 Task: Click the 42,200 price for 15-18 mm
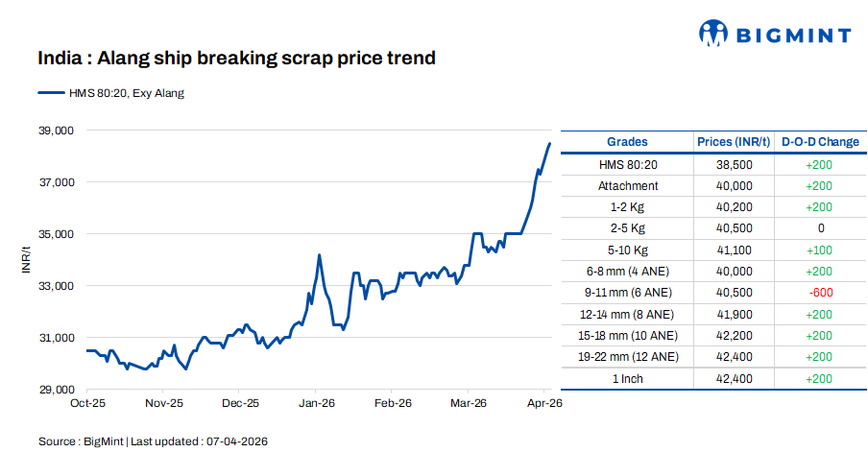click(734, 336)
